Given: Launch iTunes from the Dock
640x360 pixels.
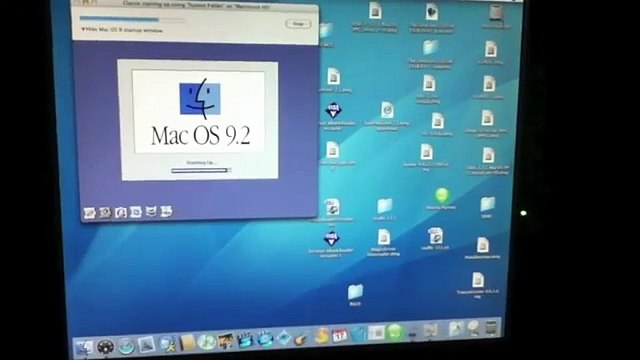Looking at the screenshot, I should [x=206, y=341].
